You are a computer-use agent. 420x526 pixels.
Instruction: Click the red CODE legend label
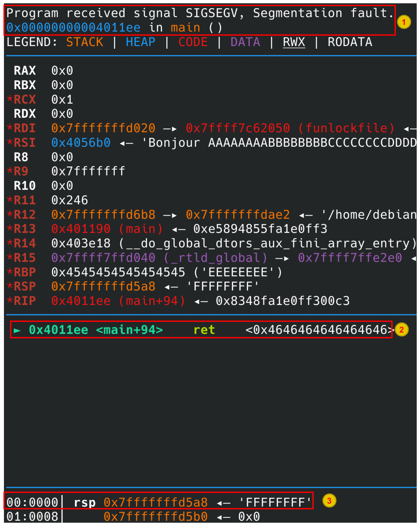[x=193, y=42]
